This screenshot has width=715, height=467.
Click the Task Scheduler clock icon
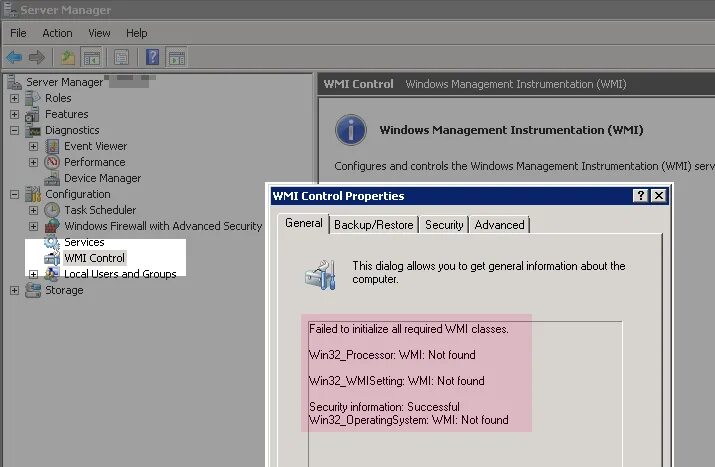[x=52, y=210]
